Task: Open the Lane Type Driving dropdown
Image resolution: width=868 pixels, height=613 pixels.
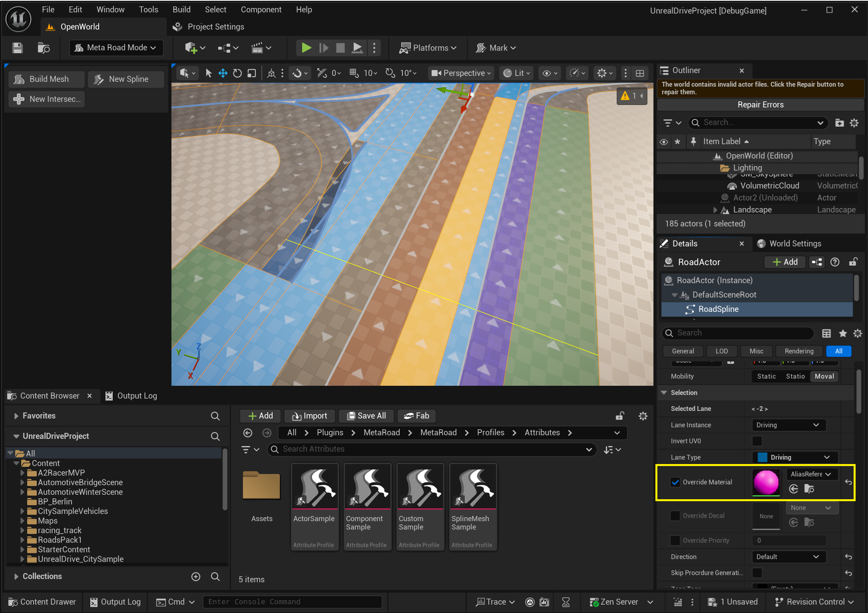Action: (795, 458)
